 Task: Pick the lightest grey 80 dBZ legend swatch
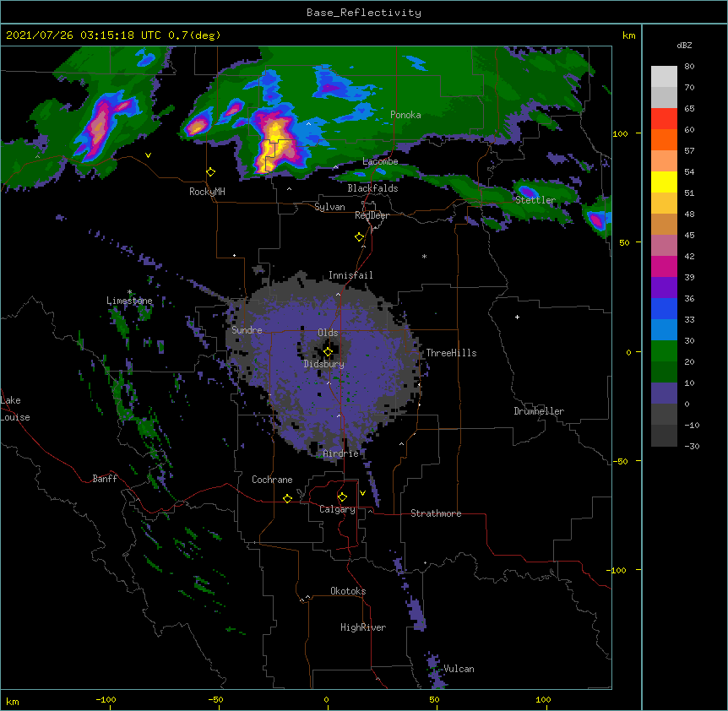(664, 77)
